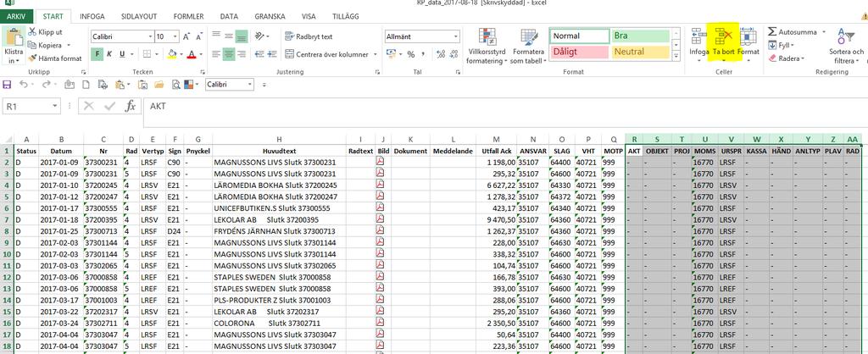This screenshot has width=868, height=354.
Task: Apply the Bra cell style
Action: (640, 36)
